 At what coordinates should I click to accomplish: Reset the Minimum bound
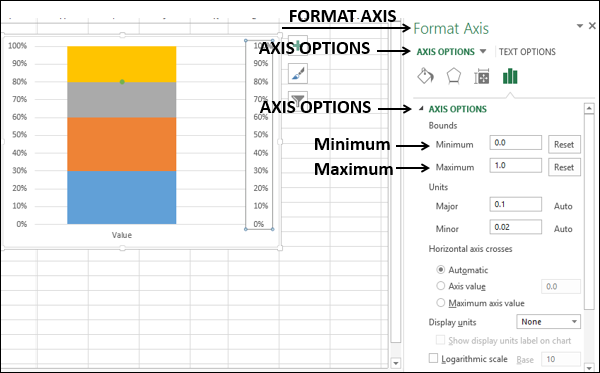[x=564, y=144]
